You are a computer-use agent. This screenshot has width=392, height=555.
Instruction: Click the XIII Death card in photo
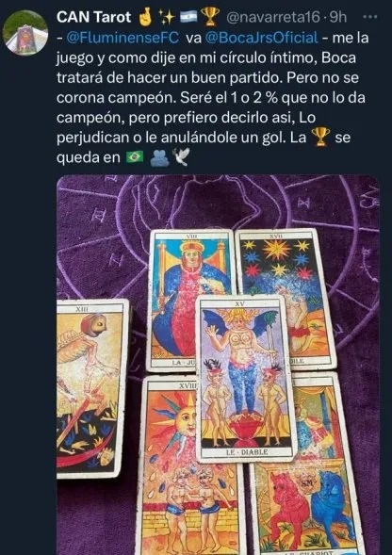tap(92, 388)
